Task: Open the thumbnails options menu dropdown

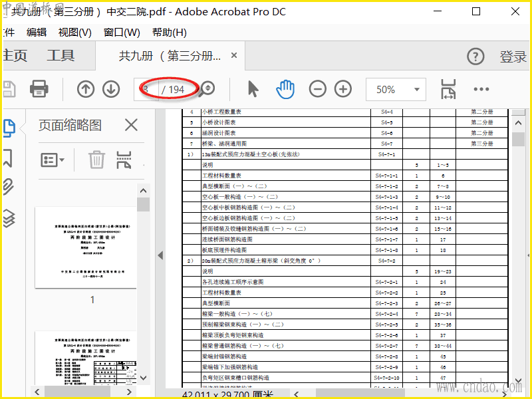Action: click(x=53, y=160)
